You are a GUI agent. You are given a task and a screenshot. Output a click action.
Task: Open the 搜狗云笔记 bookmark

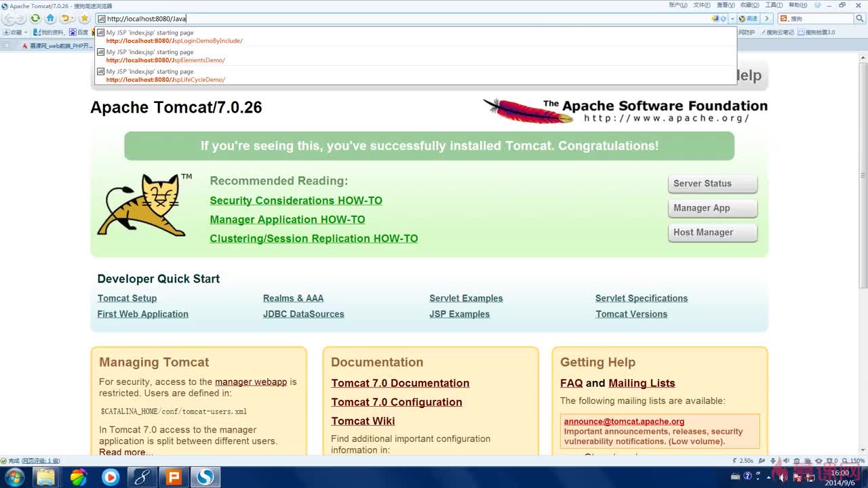click(776, 32)
